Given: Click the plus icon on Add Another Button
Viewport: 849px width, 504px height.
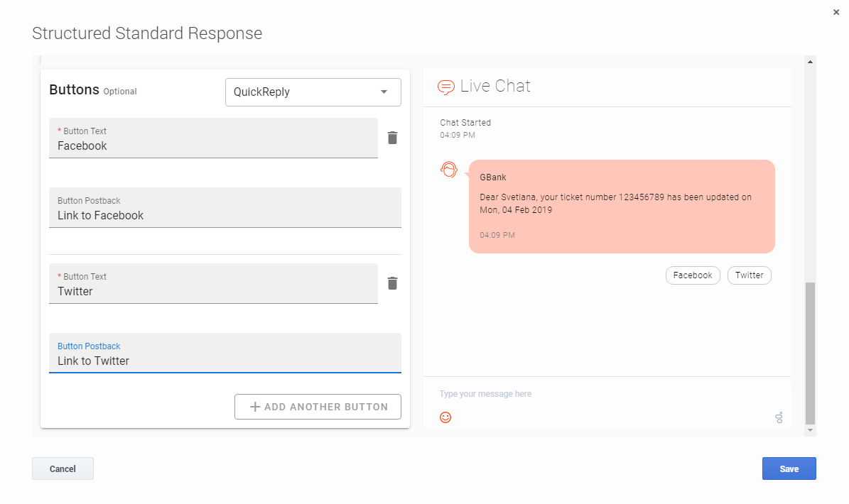Looking at the screenshot, I should [255, 407].
